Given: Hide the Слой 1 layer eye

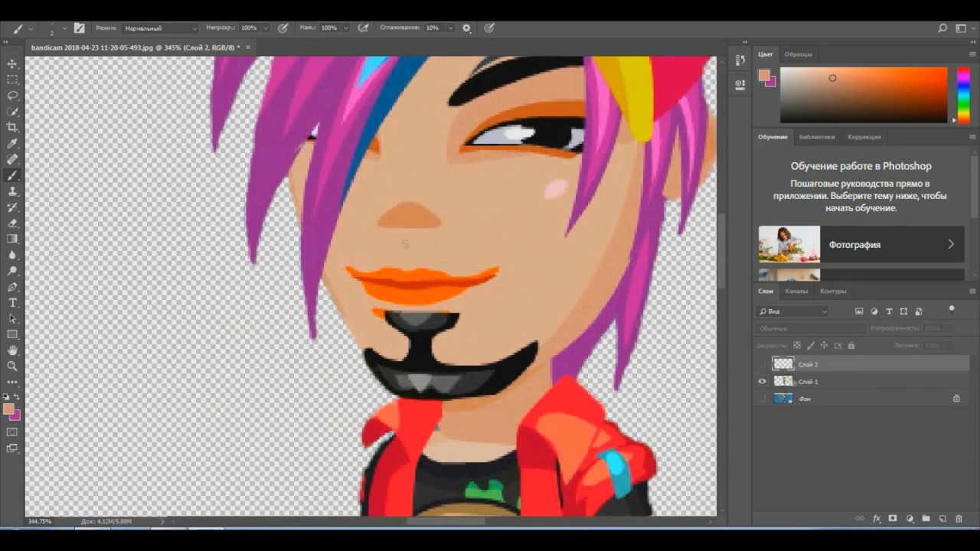Looking at the screenshot, I should click(x=762, y=381).
